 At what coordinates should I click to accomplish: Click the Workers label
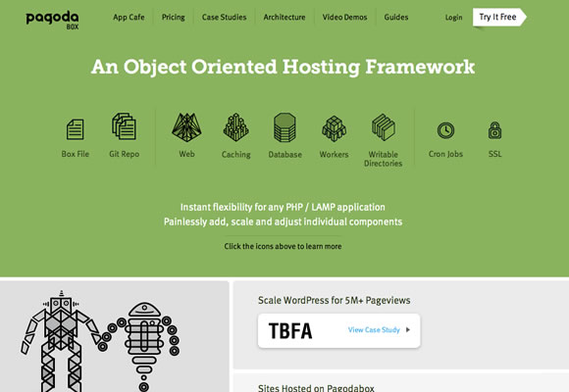pyautogui.click(x=334, y=155)
